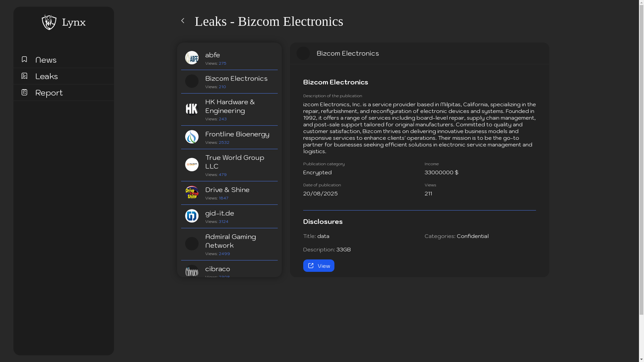Click the Lynx title text
The image size is (644, 362).
click(74, 22)
